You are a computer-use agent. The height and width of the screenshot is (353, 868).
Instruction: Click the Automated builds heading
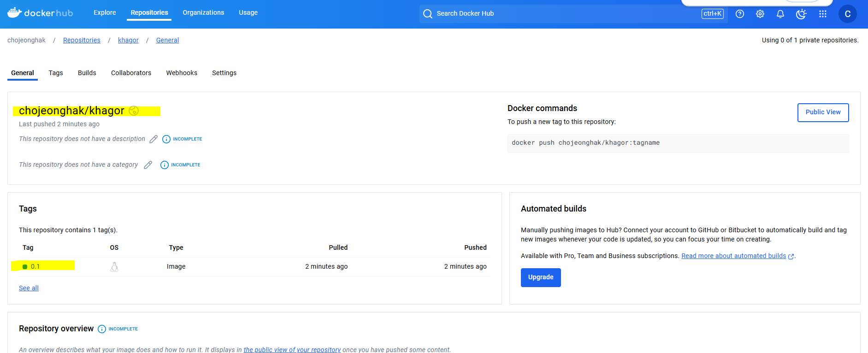click(554, 209)
